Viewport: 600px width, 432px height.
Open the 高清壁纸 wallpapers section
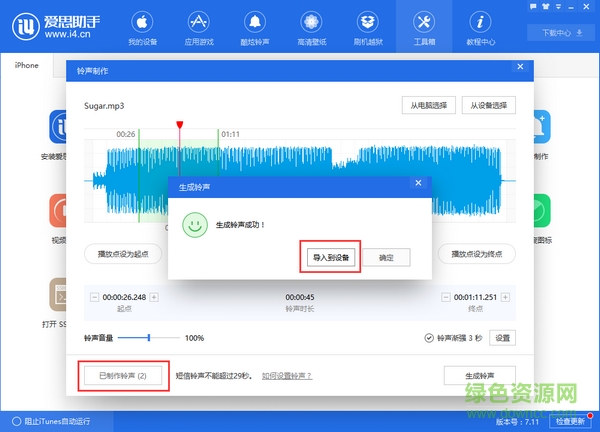[313, 28]
